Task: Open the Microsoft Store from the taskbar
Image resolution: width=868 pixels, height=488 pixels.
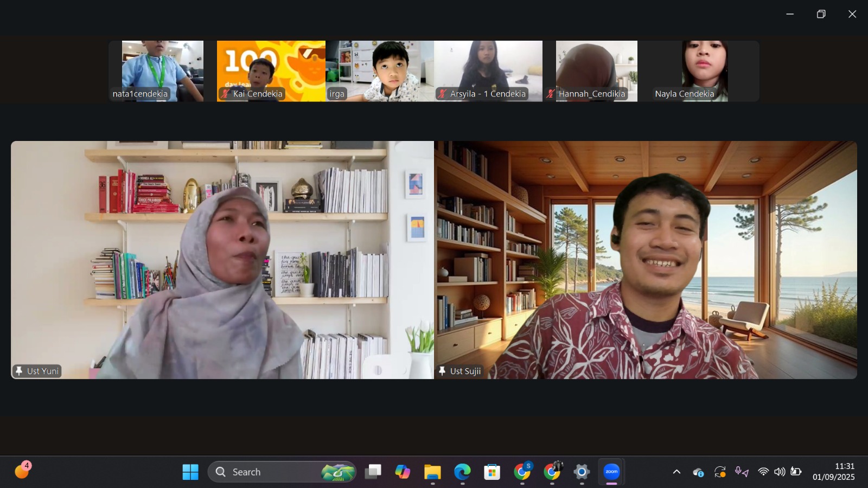Action: (492, 472)
